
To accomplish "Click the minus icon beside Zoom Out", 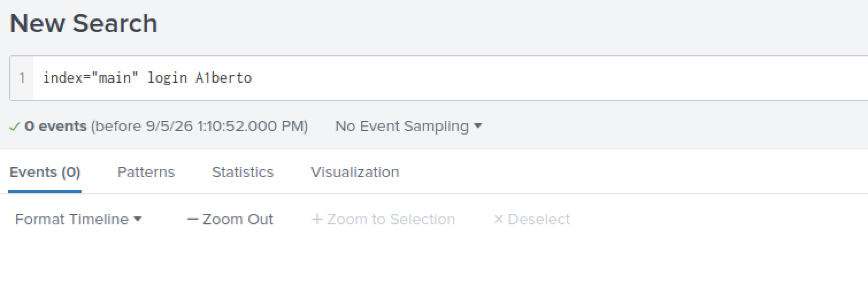I will click(193, 220).
